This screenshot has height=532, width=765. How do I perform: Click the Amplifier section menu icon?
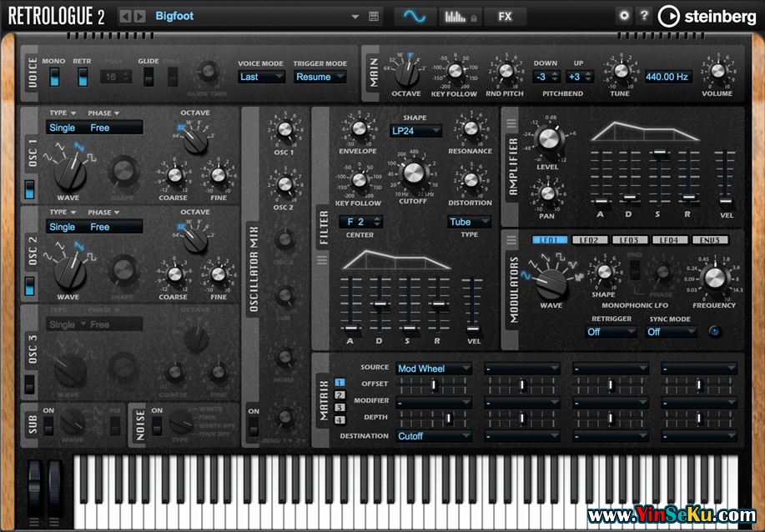click(511, 123)
